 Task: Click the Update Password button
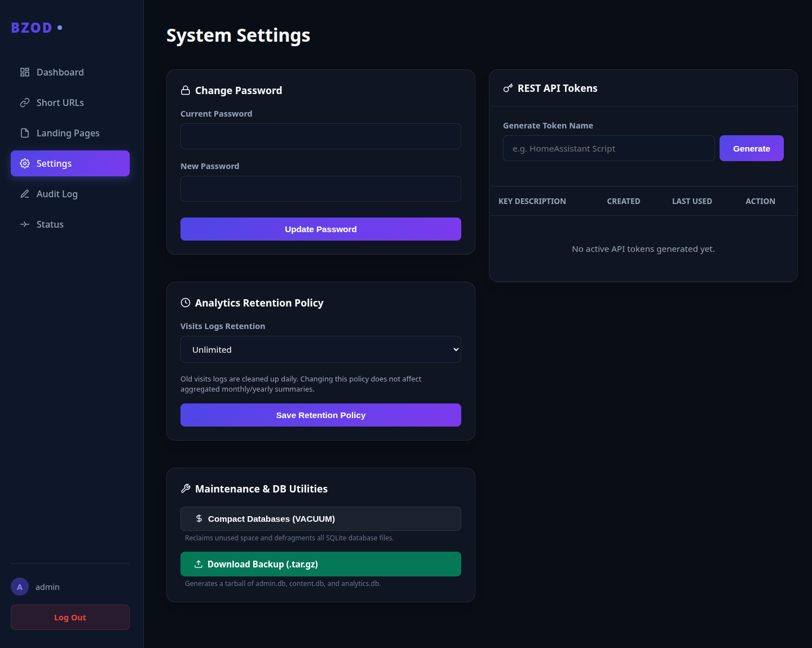click(x=321, y=229)
